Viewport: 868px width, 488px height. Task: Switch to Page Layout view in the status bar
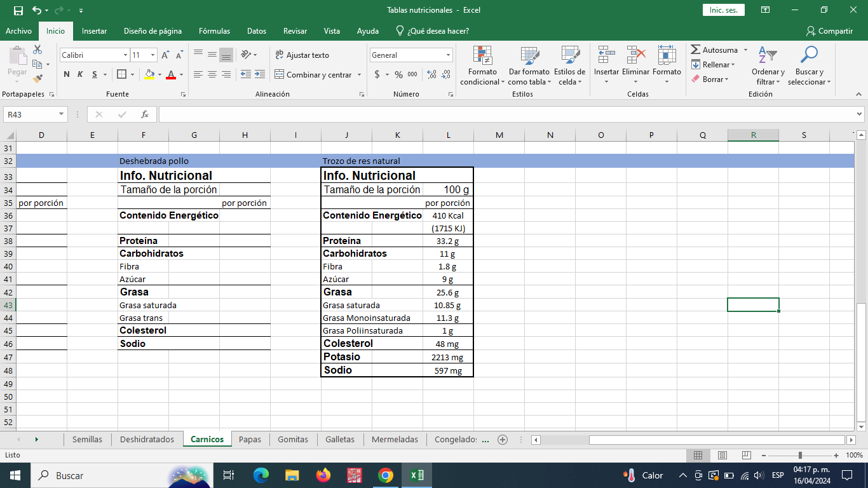click(x=722, y=455)
